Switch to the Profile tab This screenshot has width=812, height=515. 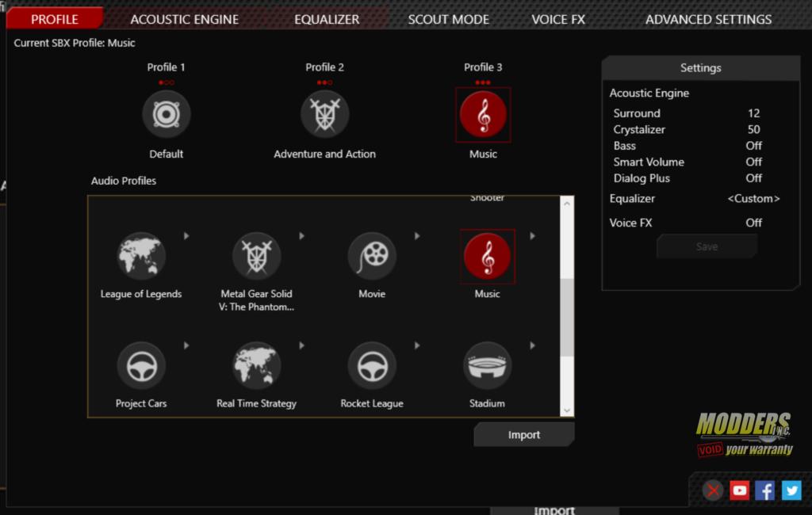pos(55,19)
